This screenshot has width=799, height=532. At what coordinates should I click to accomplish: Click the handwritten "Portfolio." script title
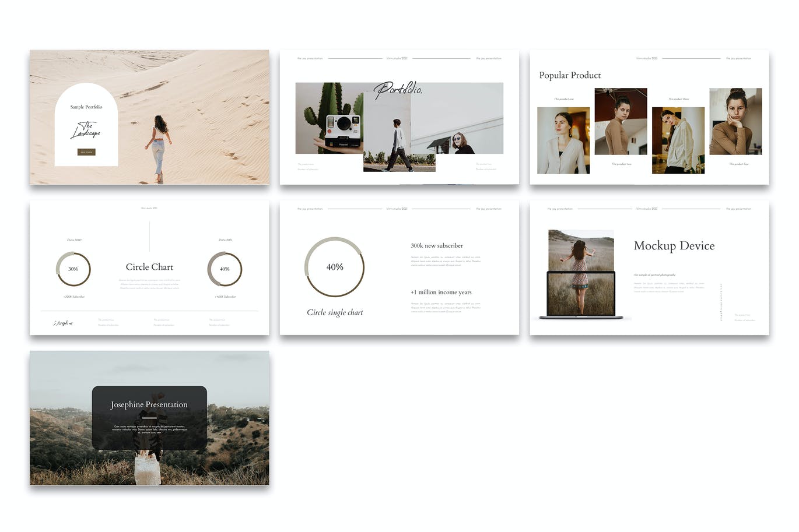[398, 90]
